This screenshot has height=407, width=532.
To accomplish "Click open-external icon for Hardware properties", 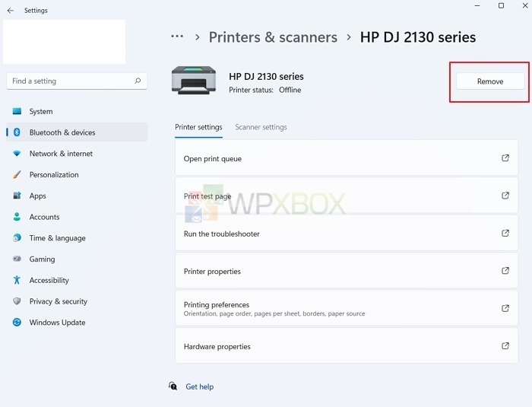I will tap(505, 346).
